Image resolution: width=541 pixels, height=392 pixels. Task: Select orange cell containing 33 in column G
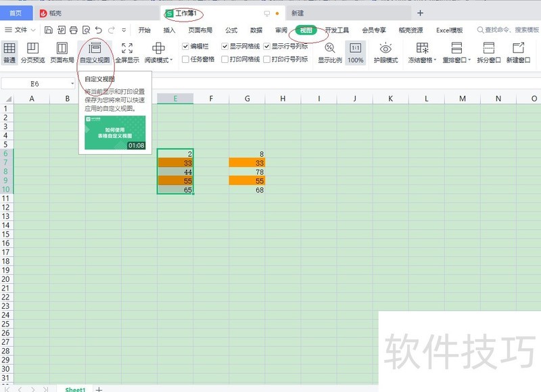(247, 163)
